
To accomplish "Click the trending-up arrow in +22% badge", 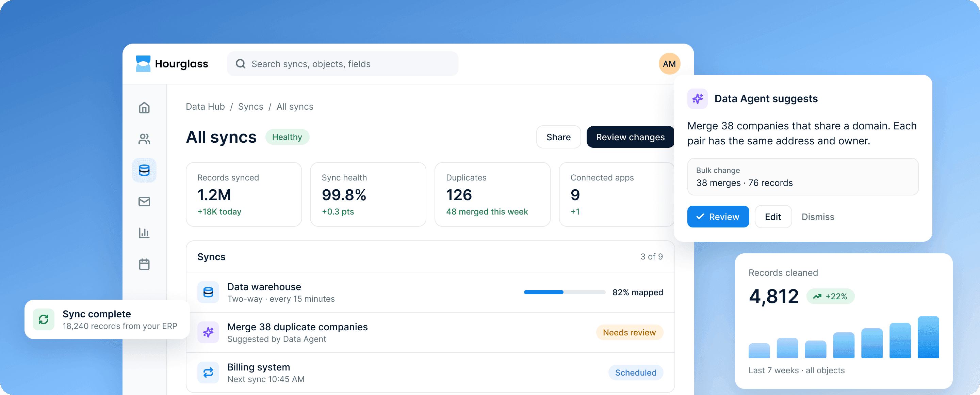I will [817, 297].
